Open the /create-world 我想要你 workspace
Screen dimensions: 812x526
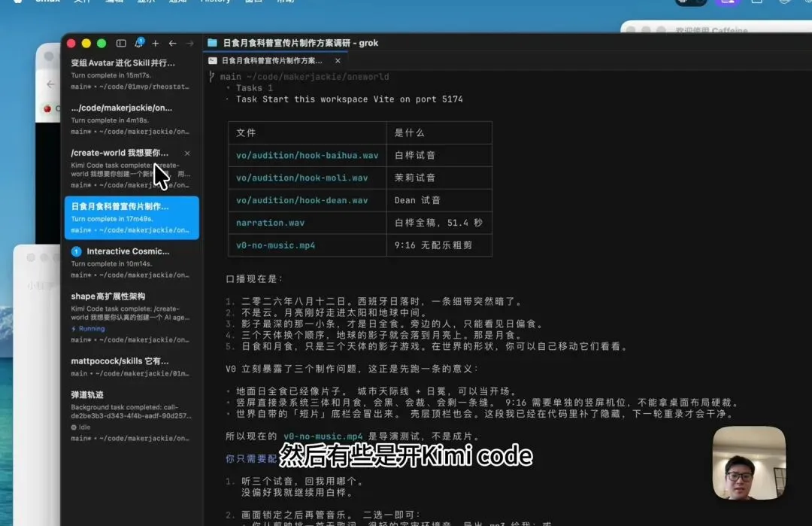[131, 169]
